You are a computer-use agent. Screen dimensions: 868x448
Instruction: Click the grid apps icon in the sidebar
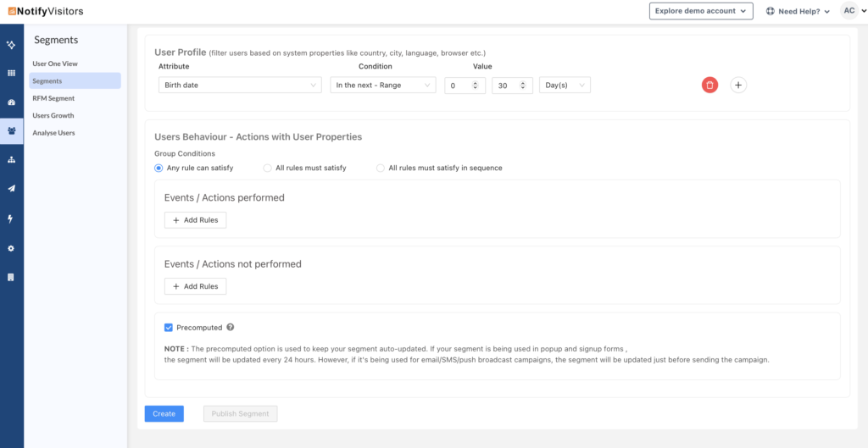[x=11, y=73]
